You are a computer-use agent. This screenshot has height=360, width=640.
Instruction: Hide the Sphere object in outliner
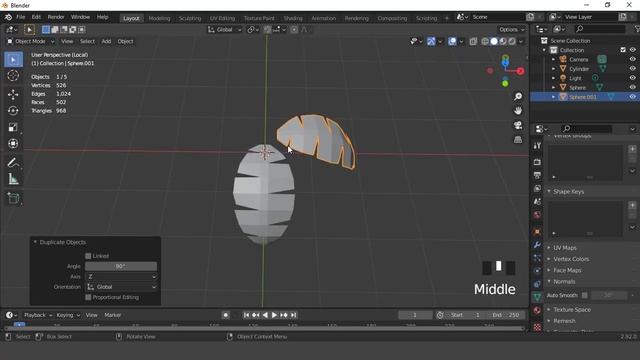632,87
